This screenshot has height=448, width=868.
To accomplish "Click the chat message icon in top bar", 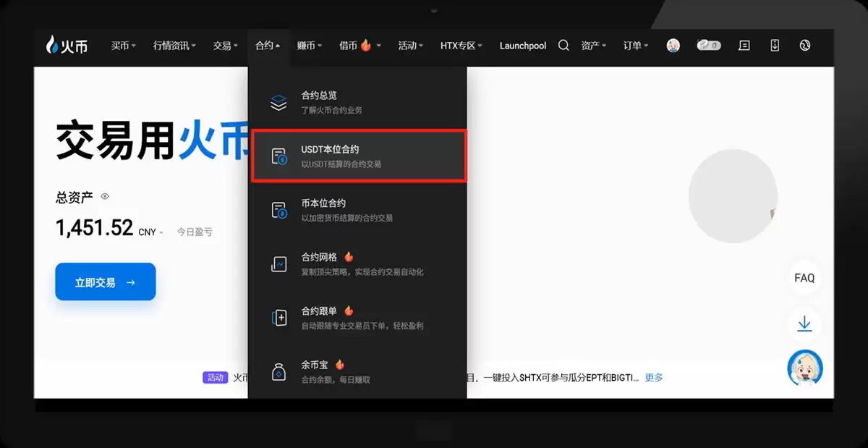I will [744, 45].
